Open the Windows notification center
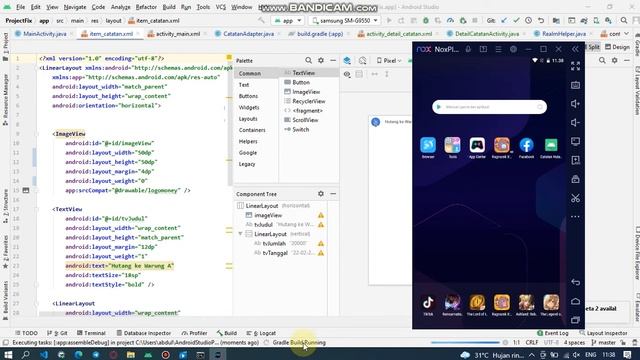 [x=628, y=355]
